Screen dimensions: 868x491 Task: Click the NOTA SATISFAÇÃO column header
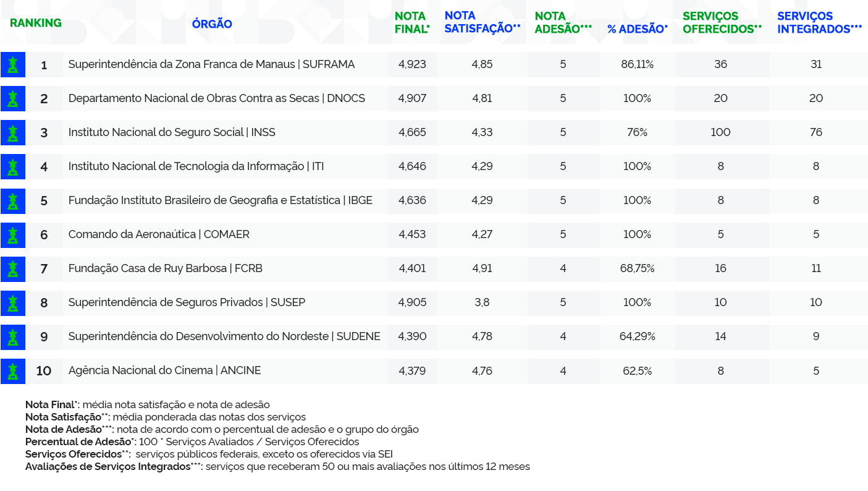(x=482, y=22)
